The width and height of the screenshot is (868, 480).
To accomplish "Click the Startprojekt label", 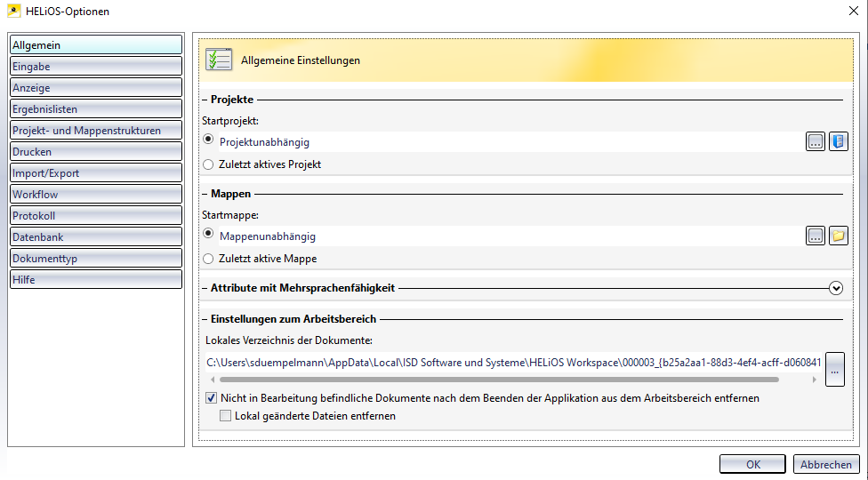I will point(230,121).
